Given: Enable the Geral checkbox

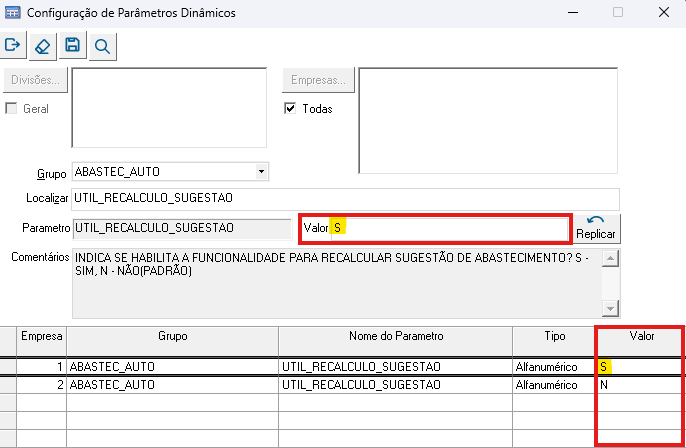Looking at the screenshot, I should point(12,109).
